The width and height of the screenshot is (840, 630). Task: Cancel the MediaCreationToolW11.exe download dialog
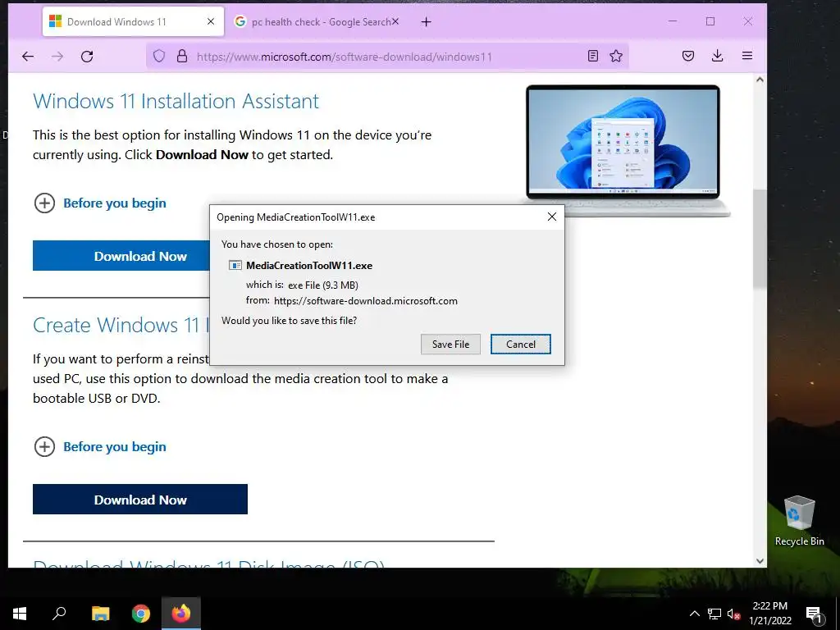[x=521, y=344]
